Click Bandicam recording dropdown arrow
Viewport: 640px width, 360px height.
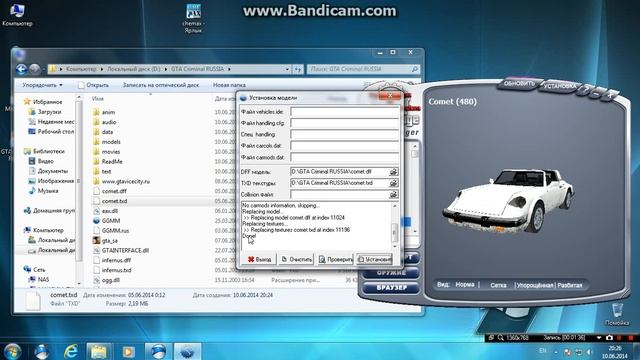click(x=599, y=338)
